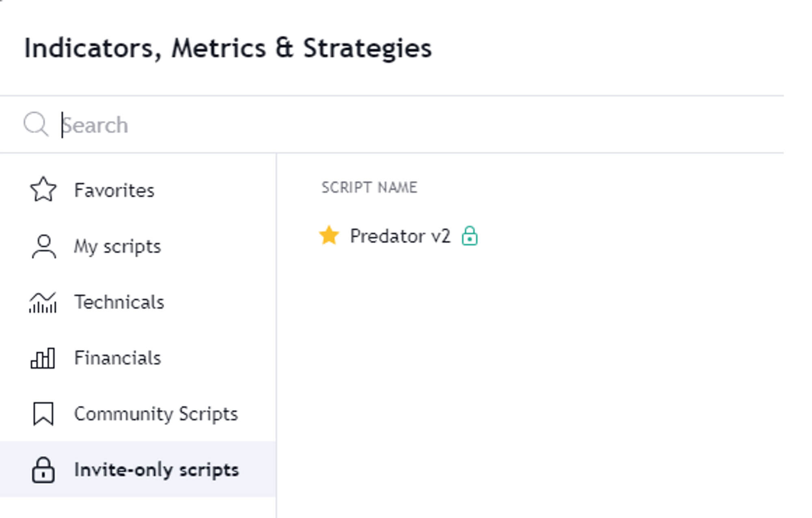Click the My scripts person icon
This screenshot has height=518, width=812.
click(x=43, y=246)
